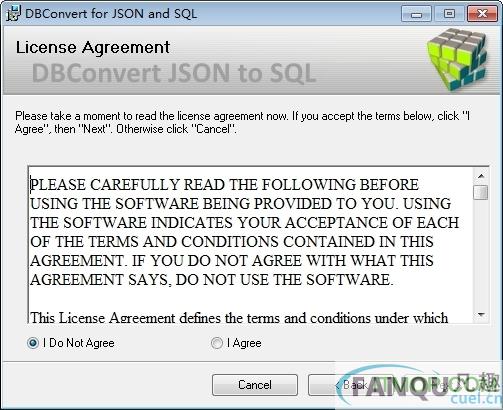Screen dimensions: 503x410
Task: Click the title bar text "DBConvert for JSON and SQL"
Action: coord(111,14)
